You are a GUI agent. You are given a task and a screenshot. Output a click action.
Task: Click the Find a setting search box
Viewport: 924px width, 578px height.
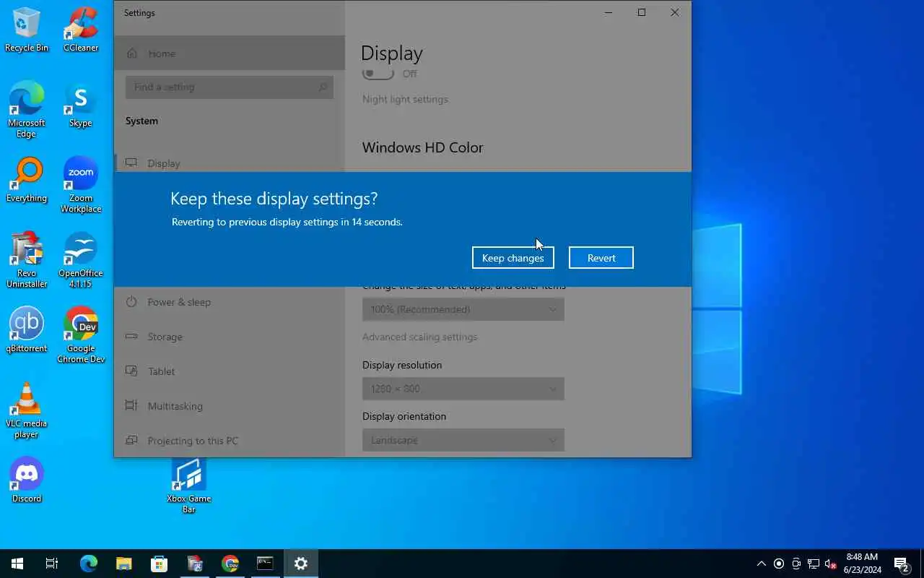point(230,87)
